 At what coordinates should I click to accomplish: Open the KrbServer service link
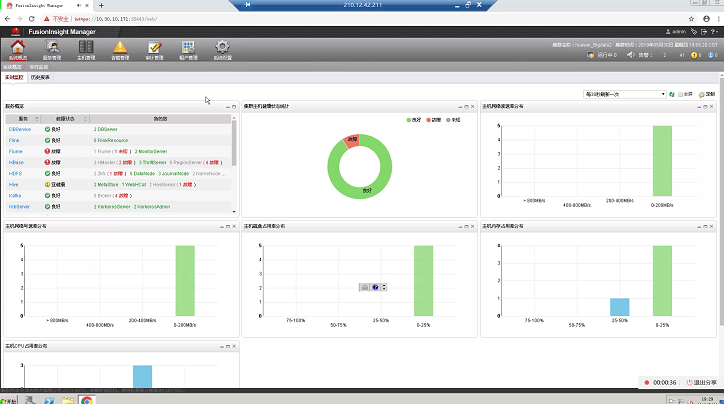tap(19, 207)
